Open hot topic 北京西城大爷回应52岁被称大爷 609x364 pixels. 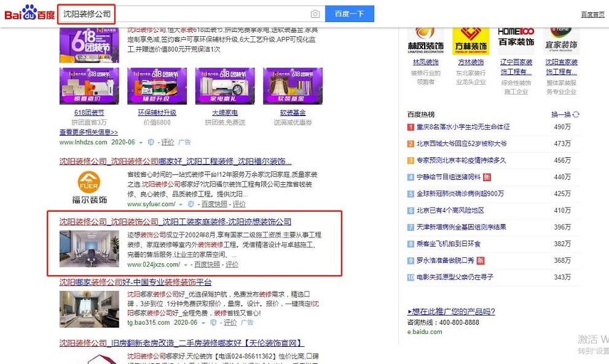coord(462,144)
